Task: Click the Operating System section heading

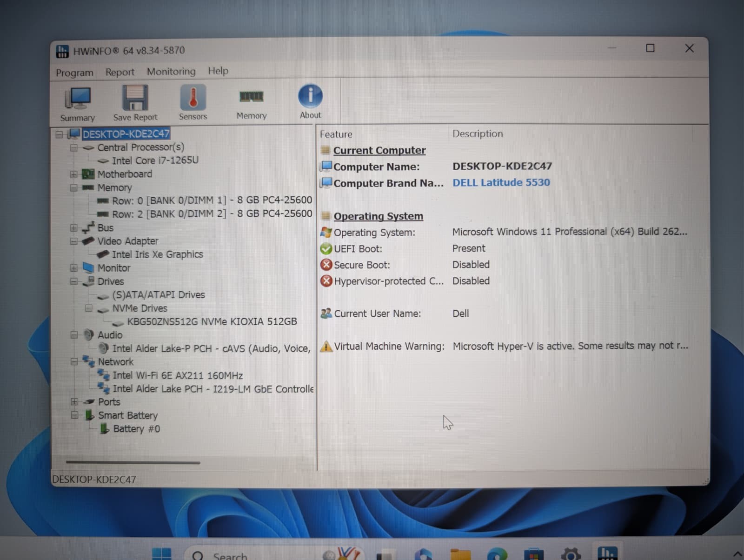Action: [x=379, y=216]
